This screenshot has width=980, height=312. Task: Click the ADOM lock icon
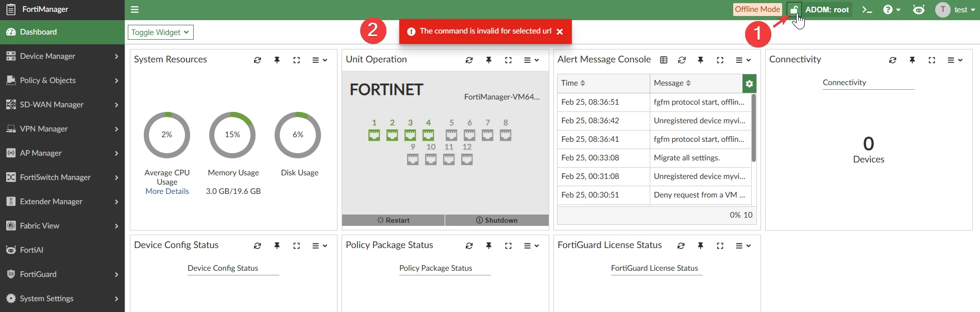pyautogui.click(x=794, y=9)
